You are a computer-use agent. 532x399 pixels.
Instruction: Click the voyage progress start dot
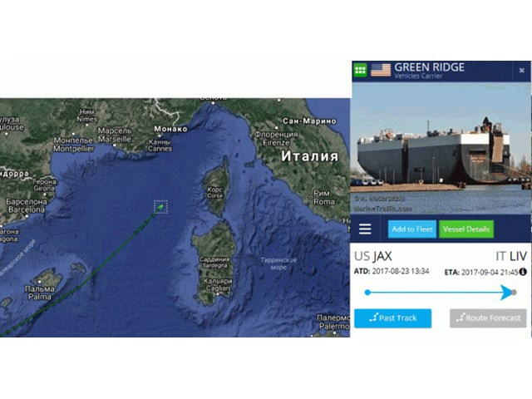tap(367, 293)
